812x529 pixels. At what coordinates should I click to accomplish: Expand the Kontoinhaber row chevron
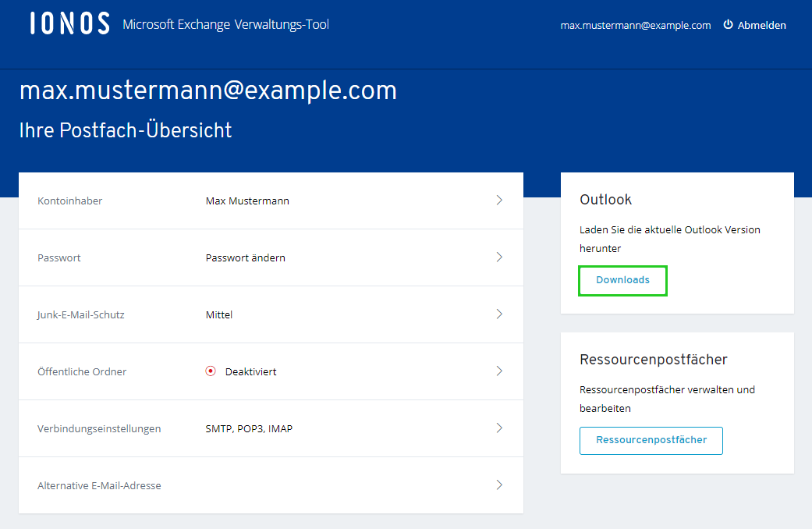(499, 200)
